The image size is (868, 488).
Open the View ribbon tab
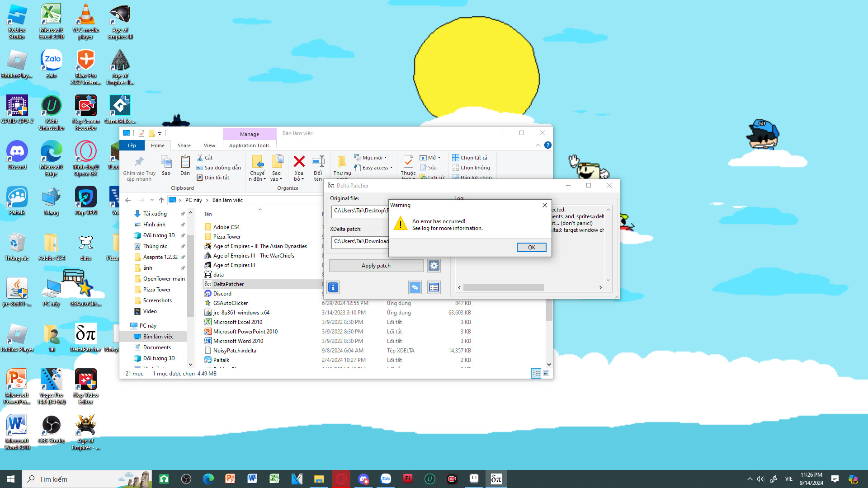tap(209, 145)
